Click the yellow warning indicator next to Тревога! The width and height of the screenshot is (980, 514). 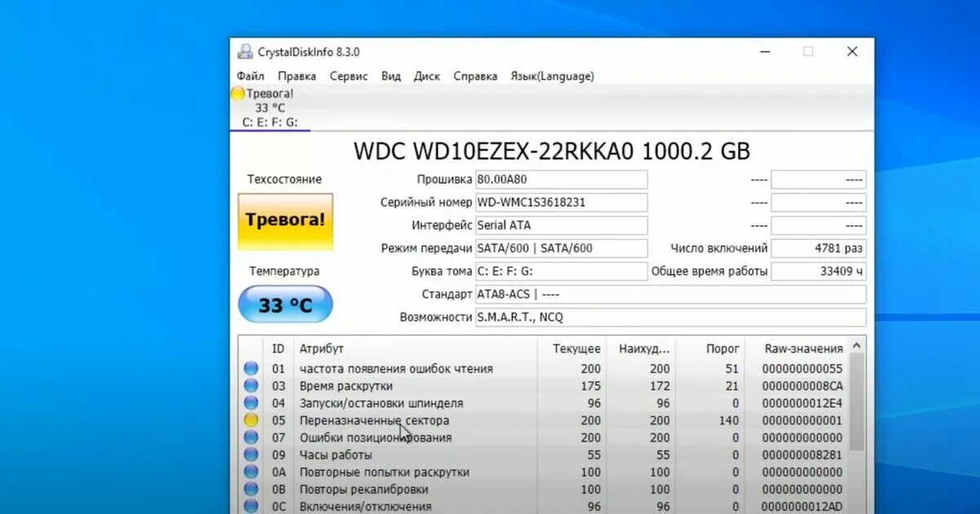(238, 93)
